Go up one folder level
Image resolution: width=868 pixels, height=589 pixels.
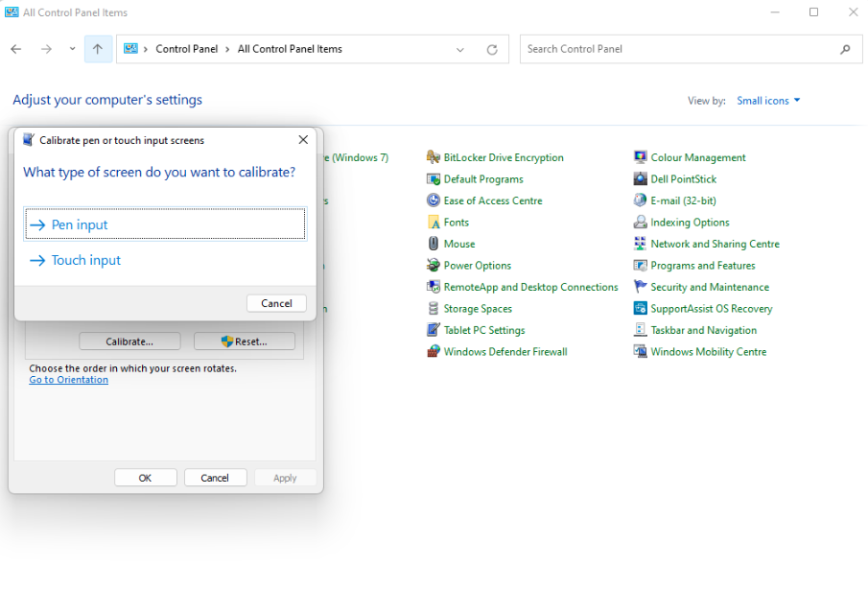click(x=98, y=49)
